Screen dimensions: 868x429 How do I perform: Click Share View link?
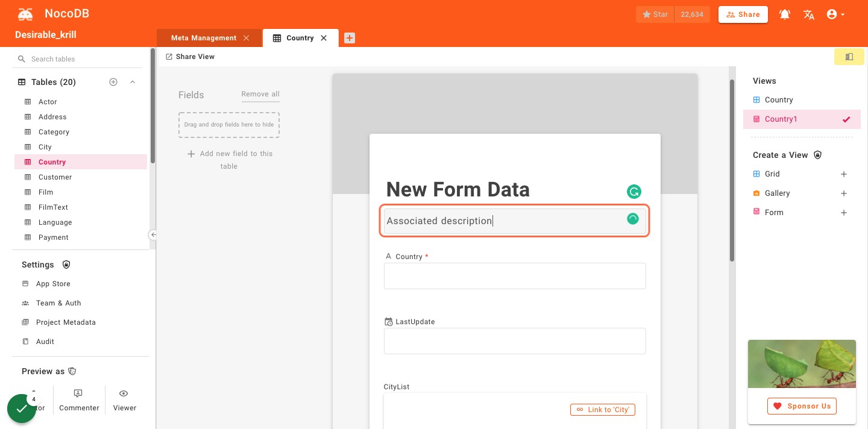[190, 57]
